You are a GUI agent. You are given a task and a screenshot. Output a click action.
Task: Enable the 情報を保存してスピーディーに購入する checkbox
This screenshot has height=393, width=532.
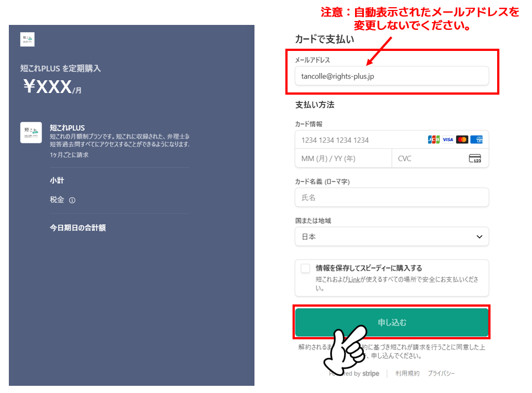coord(305,268)
